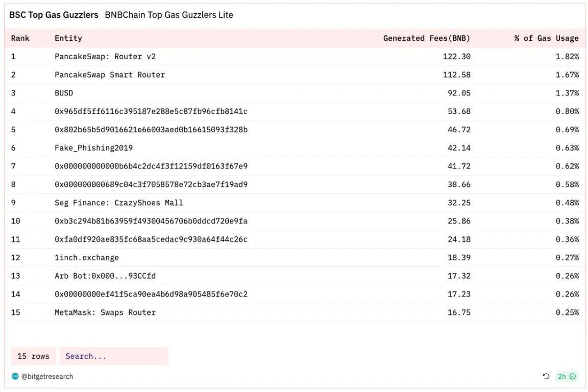Sort by Generated Fees(BNB) column header
Screen dimensions: 588x392
[x=426, y=38]
